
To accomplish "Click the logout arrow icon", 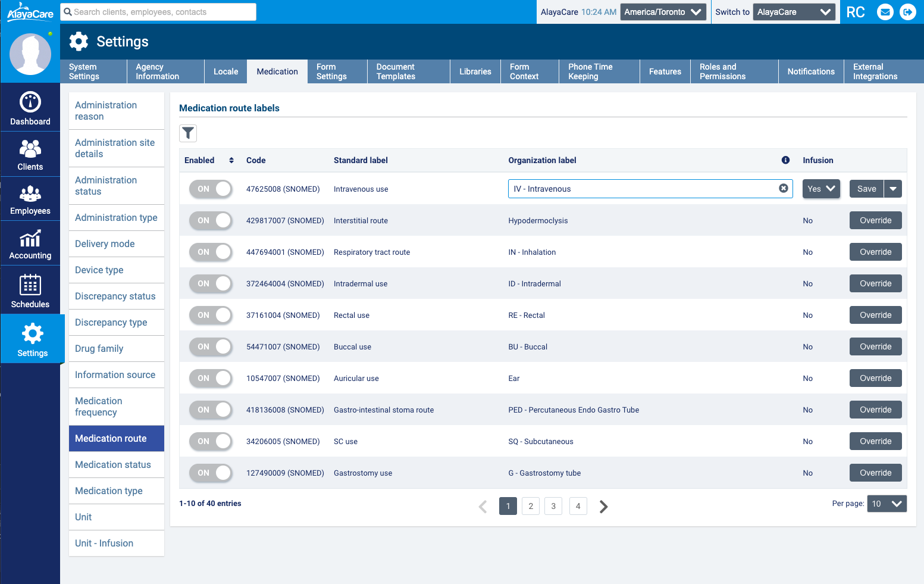I will point(908,12).
